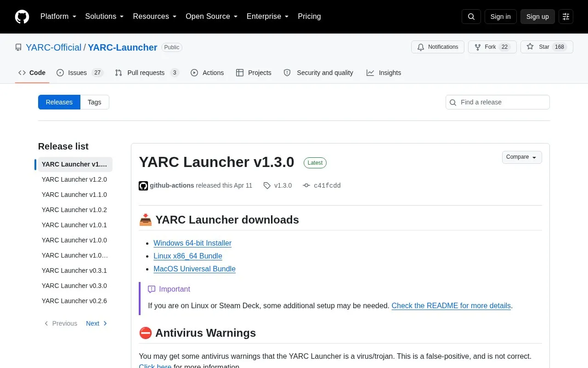Select YARC Launcher v1.2.0 in release list

point(74,179)
